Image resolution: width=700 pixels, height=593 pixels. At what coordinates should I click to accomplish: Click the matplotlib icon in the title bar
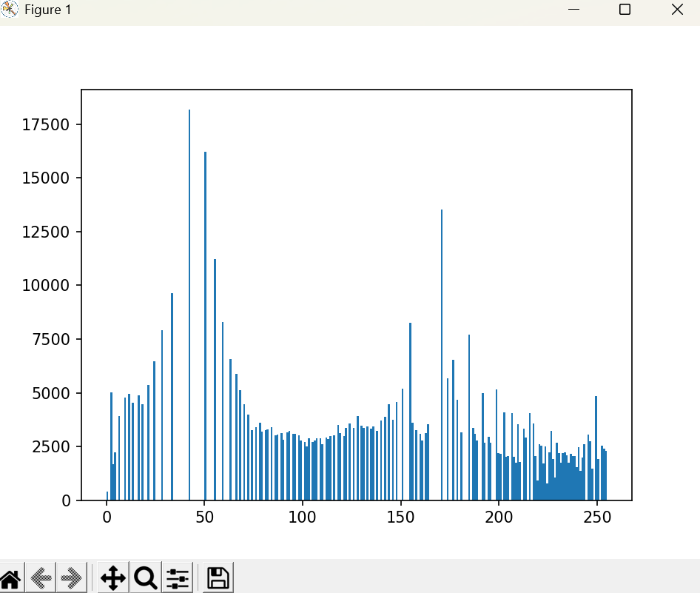pyautogui.click(x=10, y=10)
